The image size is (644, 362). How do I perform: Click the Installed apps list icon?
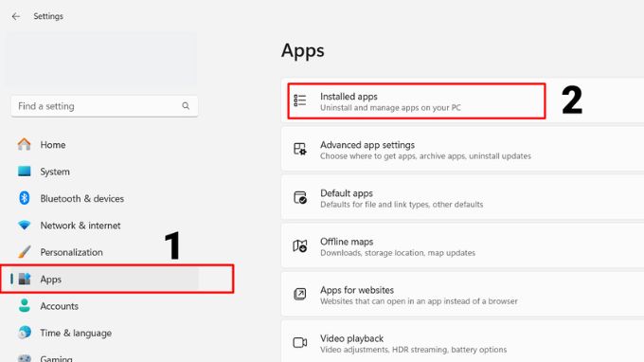click(x=300, y=100)
